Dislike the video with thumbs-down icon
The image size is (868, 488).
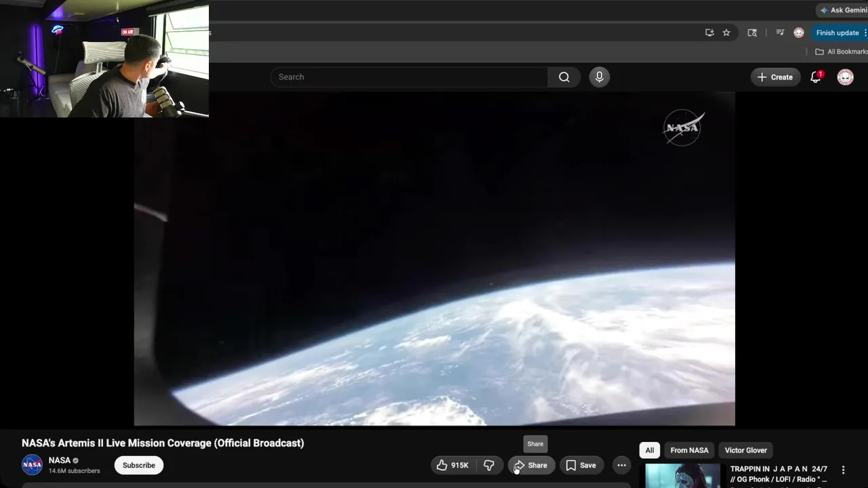(x=489, y=465)
